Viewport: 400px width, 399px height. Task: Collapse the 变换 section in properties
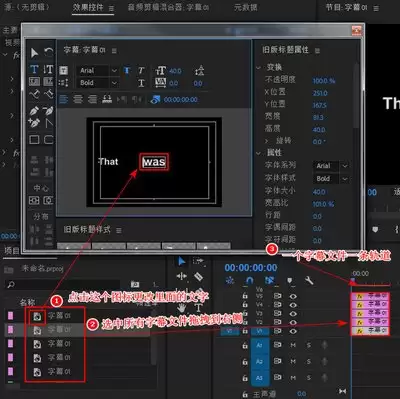(x=258, y=67)
